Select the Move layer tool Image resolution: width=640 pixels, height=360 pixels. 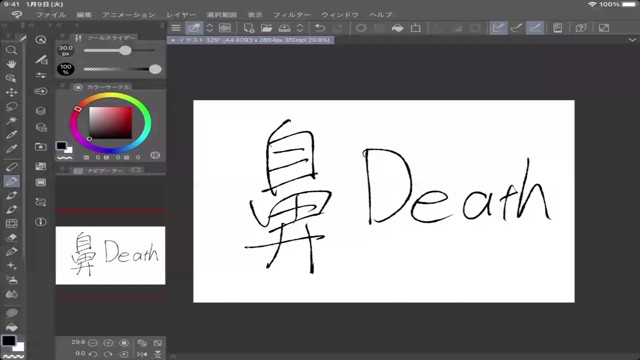click(11, 92)
